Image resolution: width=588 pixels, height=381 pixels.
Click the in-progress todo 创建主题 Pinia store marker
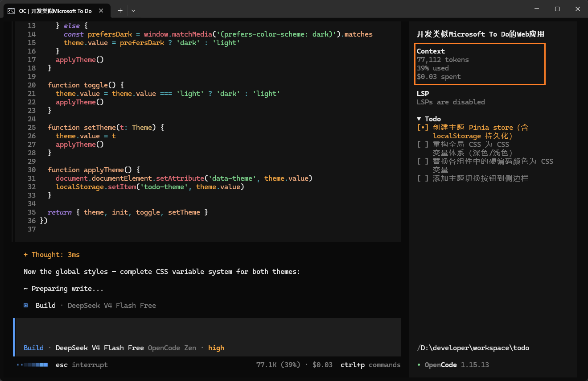click(423, 128)
